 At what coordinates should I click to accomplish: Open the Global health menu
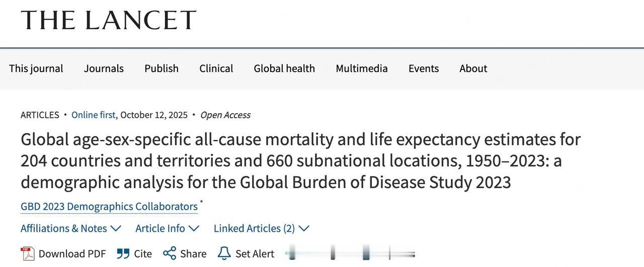click(284, 68)
